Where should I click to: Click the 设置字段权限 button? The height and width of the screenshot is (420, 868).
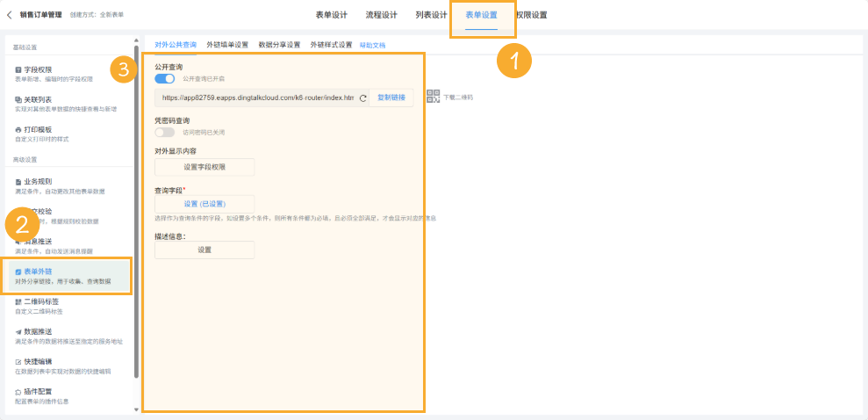pyautogui.click(x=204, y=167)
